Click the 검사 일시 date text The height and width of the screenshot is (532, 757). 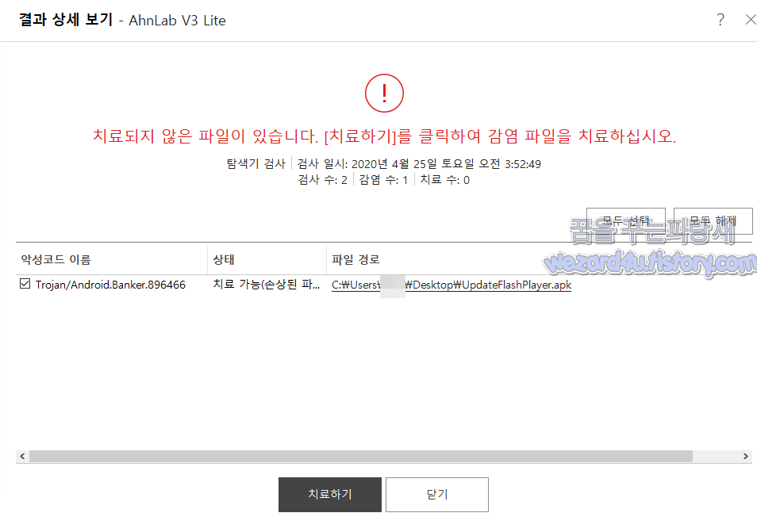pyautogui.click(x=419, y=164)
